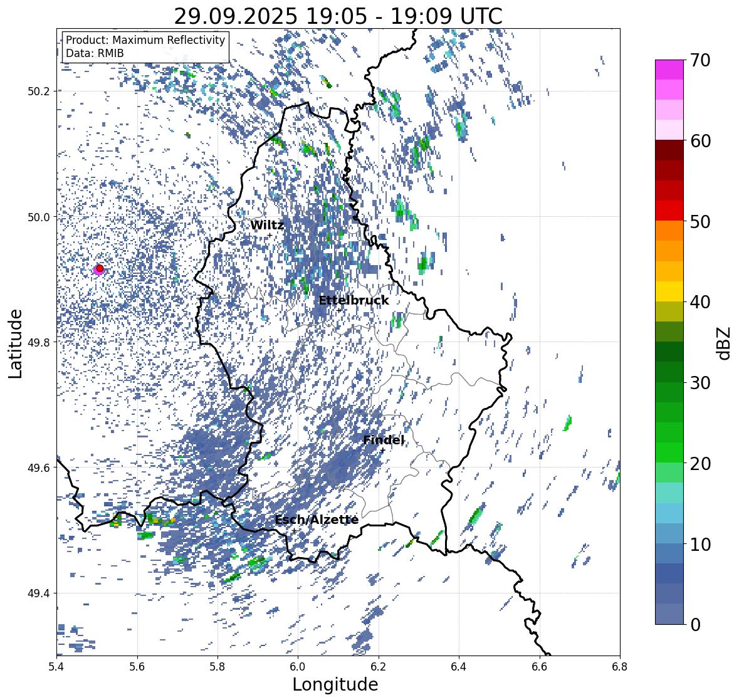The height and width of the screenshot is (700, 739).
Task: Click the longitude tick label 6.0
Action: tap(298, 667)
